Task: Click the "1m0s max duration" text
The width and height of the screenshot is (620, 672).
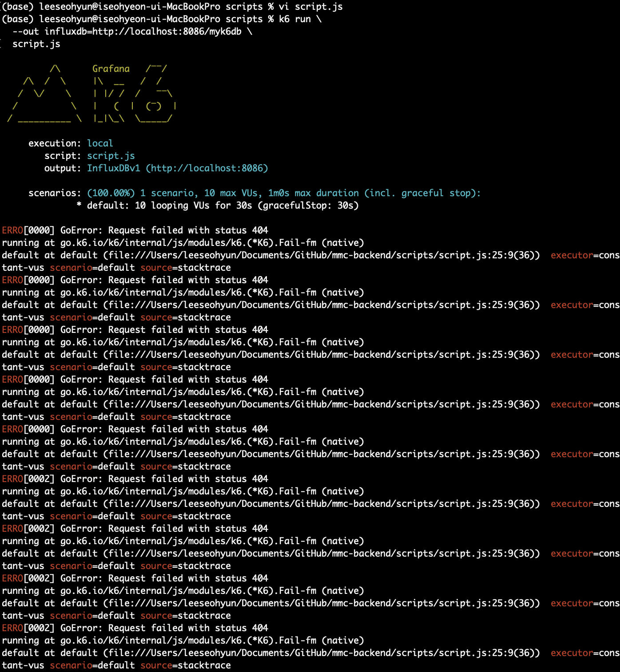Action: tap(313, 193)
